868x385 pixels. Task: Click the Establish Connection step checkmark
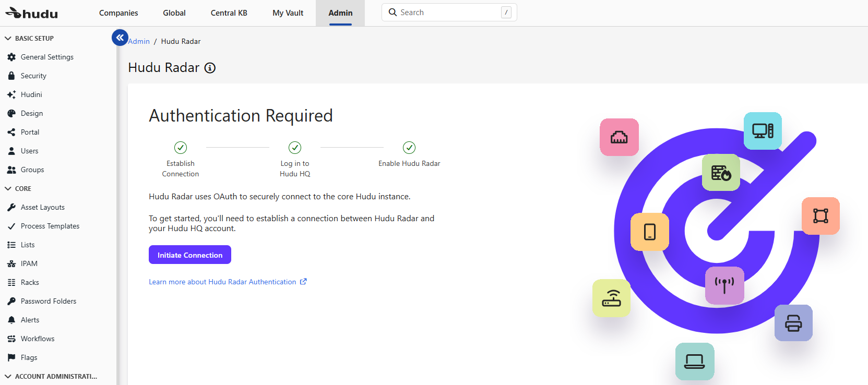[x=181, y=148]
